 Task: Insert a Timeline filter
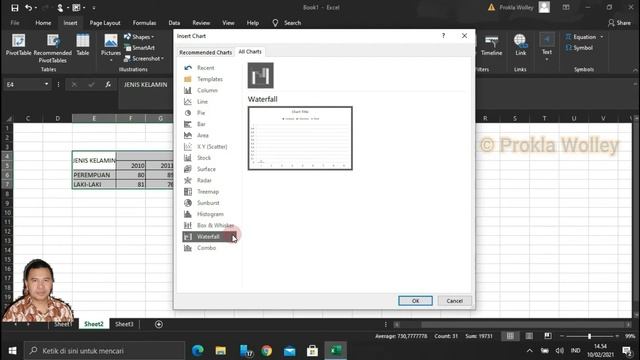pyautogui.click(x=491, y=45)
